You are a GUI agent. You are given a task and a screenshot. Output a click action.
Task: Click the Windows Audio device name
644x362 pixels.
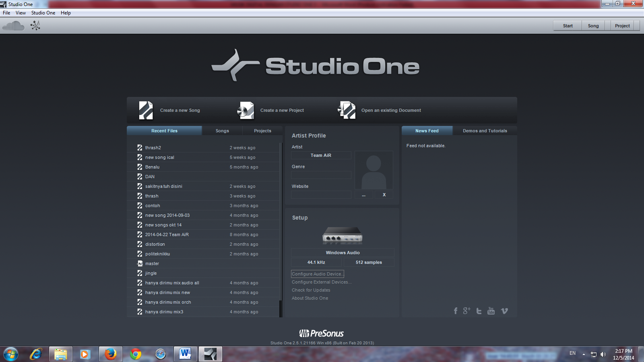pos(343,253)
